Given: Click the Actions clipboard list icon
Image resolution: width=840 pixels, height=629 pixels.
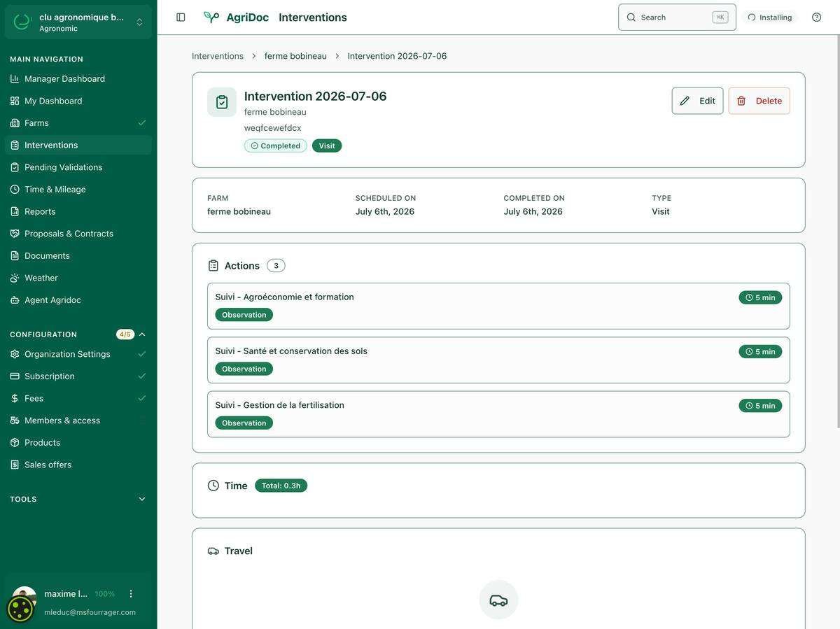Looking at the screenshot, I should 213,266.
